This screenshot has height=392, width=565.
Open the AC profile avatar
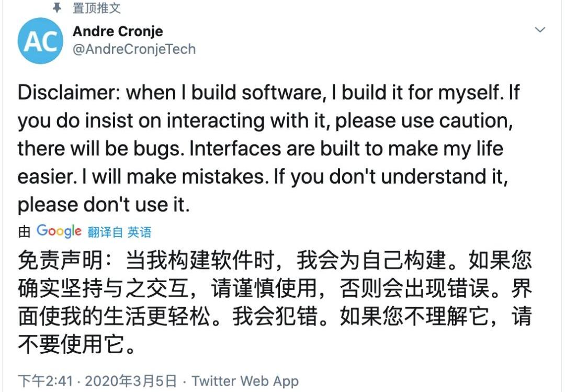click(x=40, y=41)
